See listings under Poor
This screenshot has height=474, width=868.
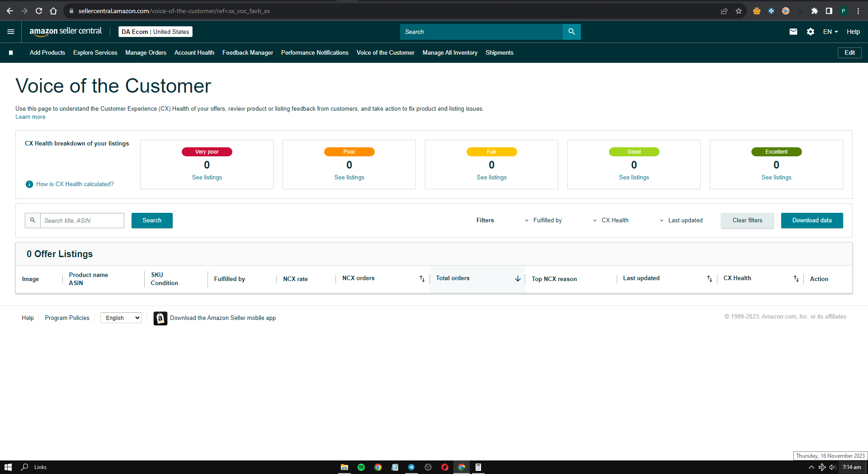(x=349, y=178)
